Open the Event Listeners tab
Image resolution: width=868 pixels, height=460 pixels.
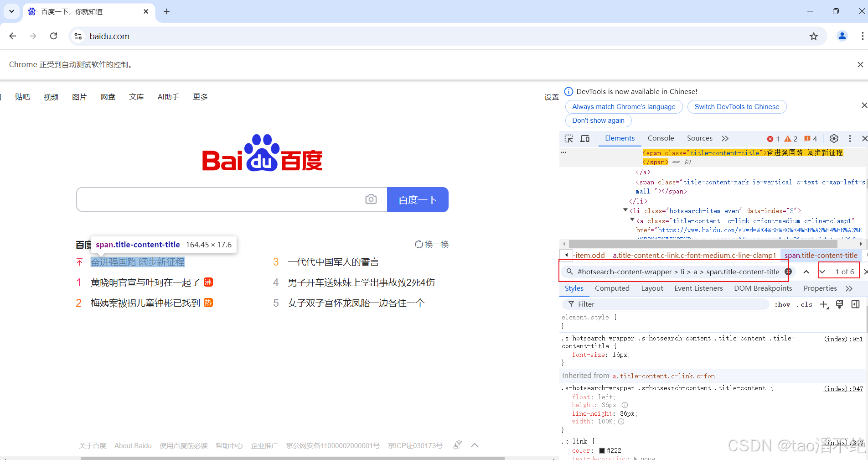[698, 288]
